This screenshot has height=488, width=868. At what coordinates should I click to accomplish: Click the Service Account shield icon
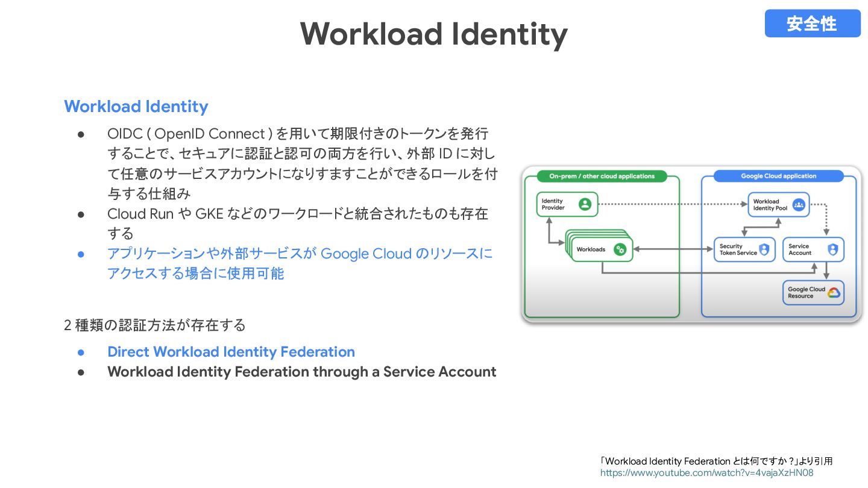point(832,249)
